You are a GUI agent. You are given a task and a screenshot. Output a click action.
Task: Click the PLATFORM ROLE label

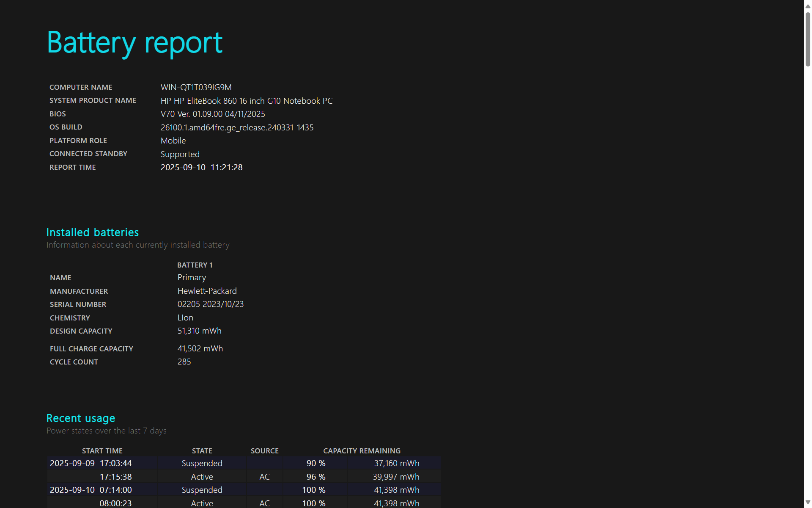78,141
